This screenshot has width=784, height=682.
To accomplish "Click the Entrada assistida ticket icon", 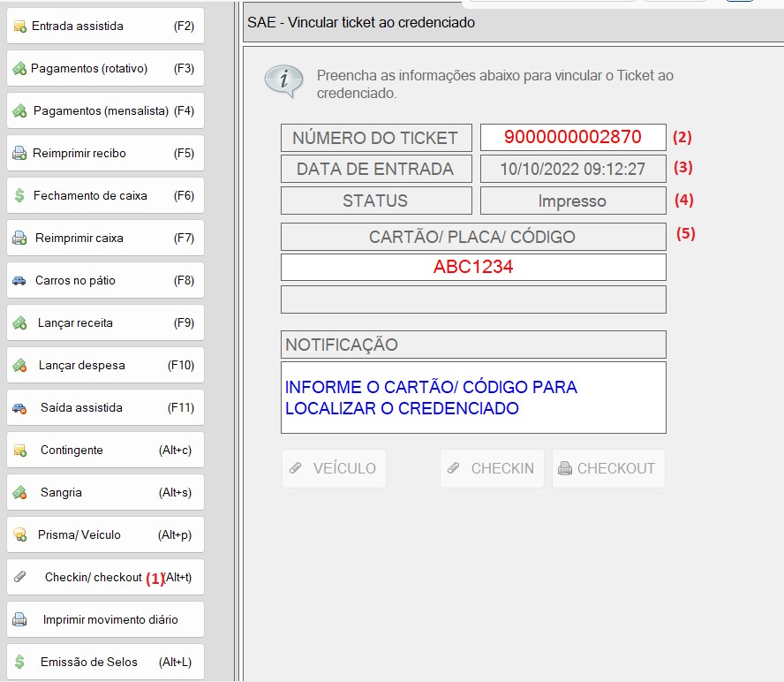I will pyautogui.click(x=20, y=27).
